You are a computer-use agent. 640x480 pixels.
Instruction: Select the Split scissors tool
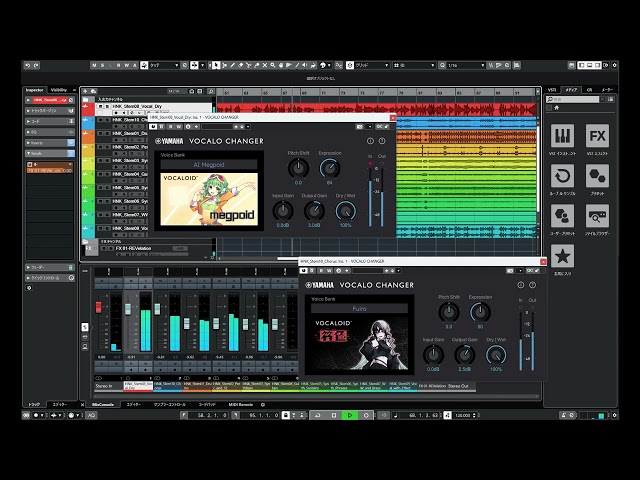tap(249, 65)
